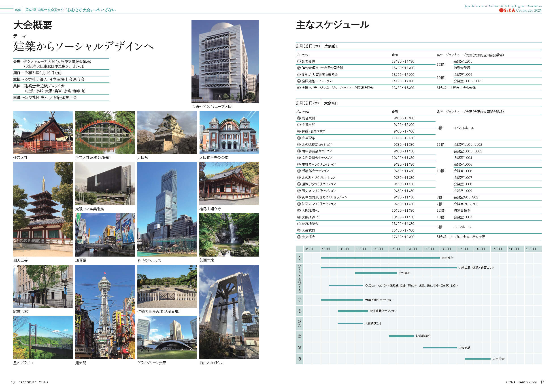Select the Shitennoji pagoda photo
The width and height of the screenshot is (555, 392).
coord(43,209)
